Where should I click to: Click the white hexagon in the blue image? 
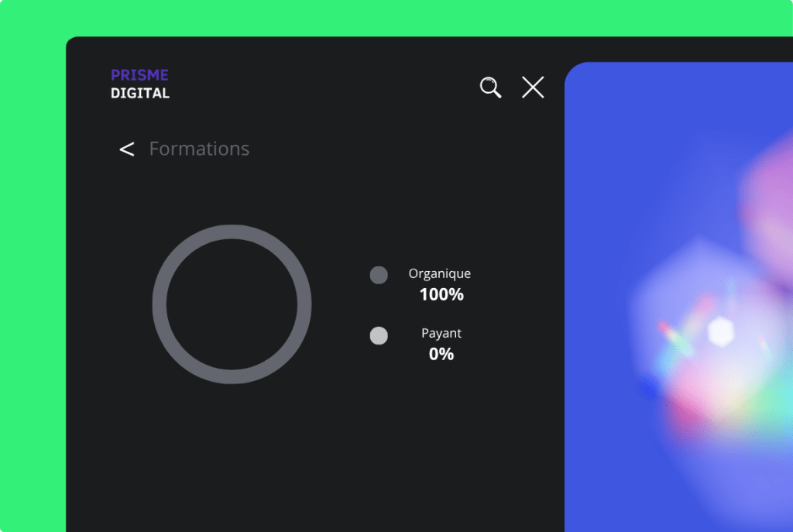coord(720,331)
